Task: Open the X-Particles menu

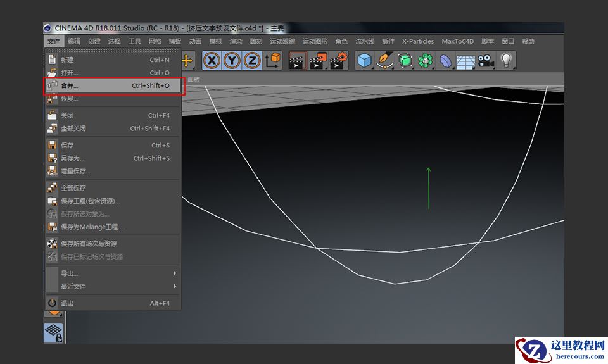Action: pyautogui.click(x=417, y=41)
